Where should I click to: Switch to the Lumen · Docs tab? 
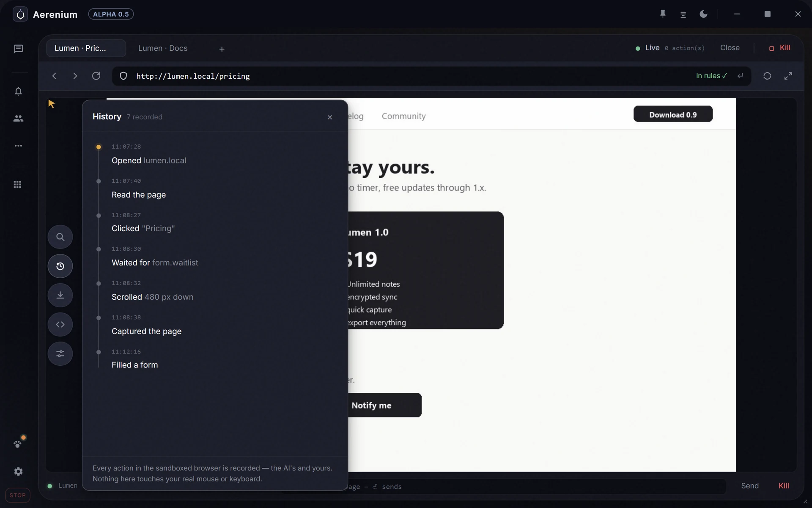pos(163,48)
